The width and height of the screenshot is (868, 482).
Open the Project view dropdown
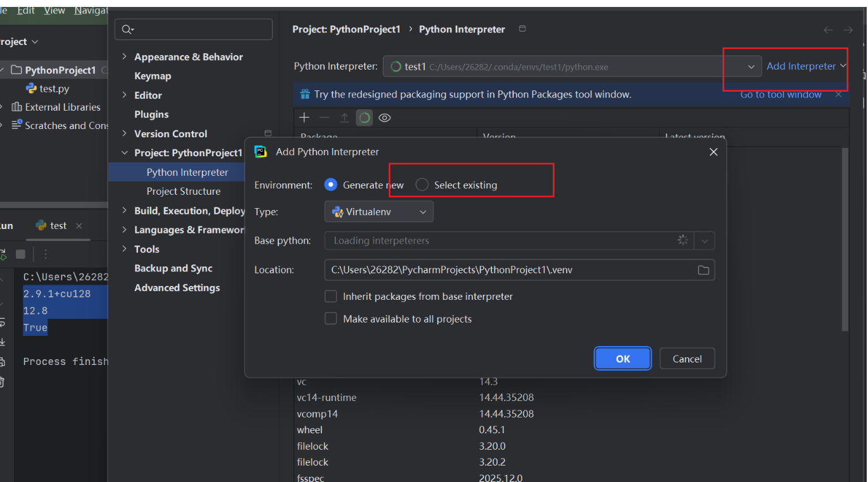pos(19,42)
